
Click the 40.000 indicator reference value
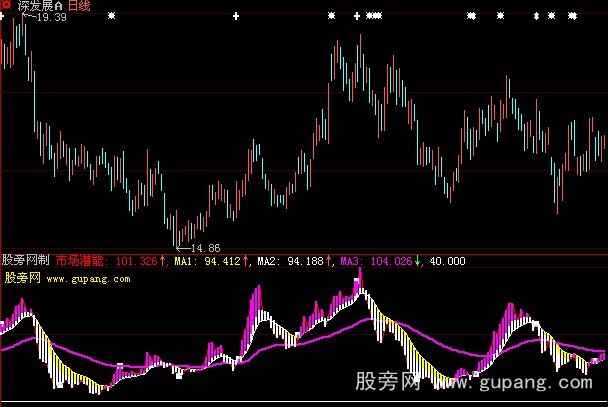coord(446,262)
